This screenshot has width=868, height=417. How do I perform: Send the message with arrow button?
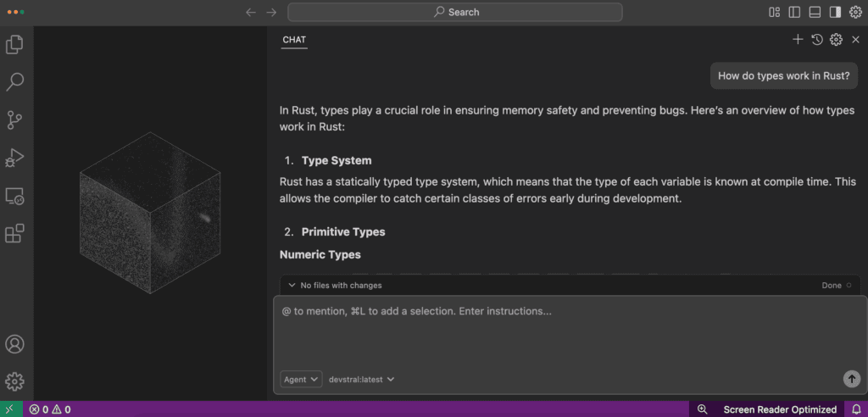(x=851, y=379)
